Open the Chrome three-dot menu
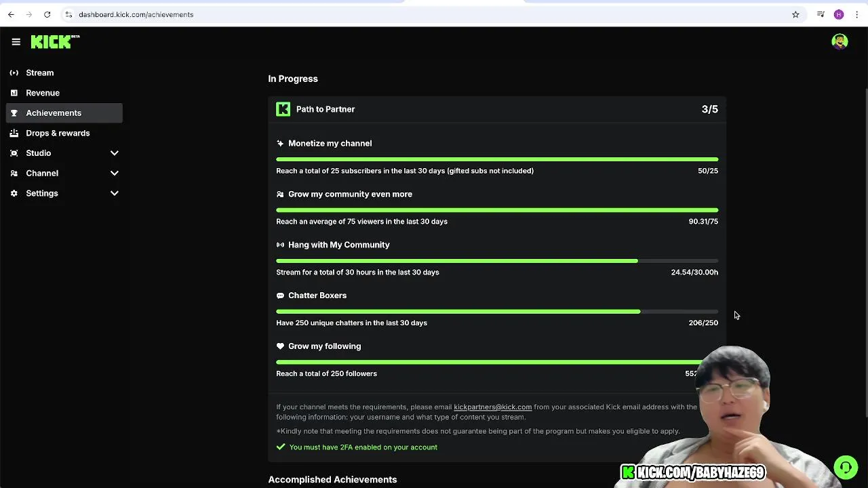The image size is (868, 488). point(856,14)
